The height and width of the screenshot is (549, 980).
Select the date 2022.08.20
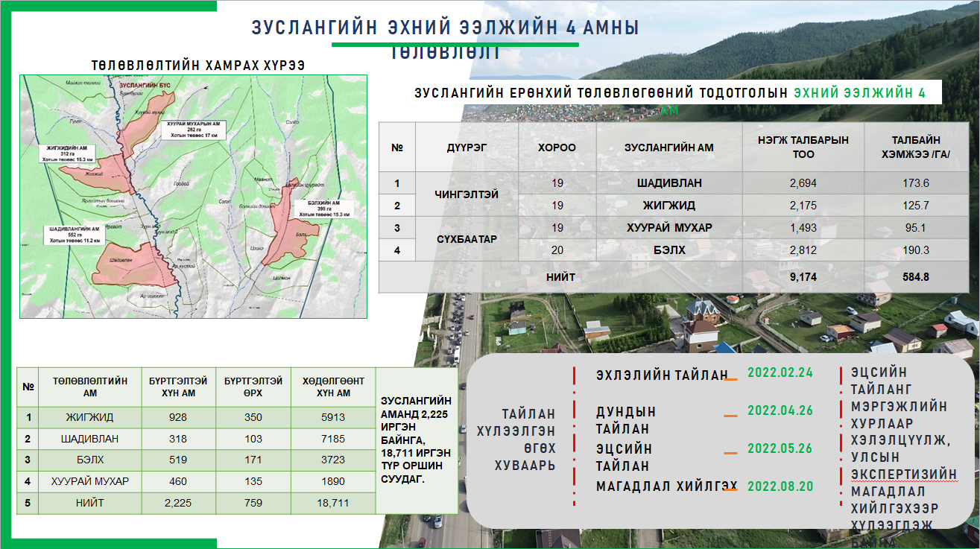pyautogui.click(x=780, y=486)
